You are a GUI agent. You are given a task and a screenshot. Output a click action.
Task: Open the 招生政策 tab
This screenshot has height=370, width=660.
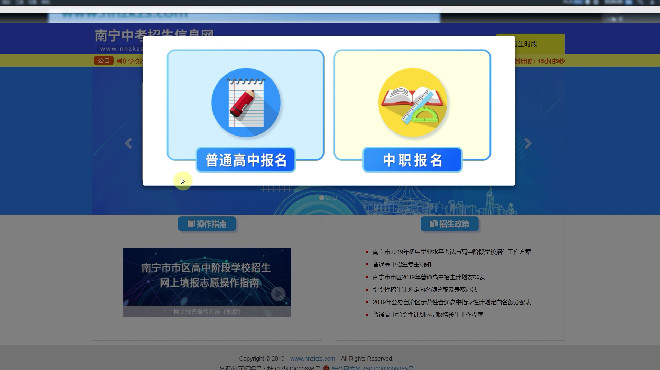[450, 224]
